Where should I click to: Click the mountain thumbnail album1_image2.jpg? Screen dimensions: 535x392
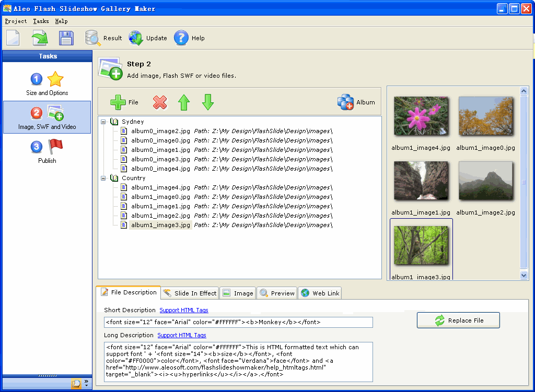pos(485,181)
